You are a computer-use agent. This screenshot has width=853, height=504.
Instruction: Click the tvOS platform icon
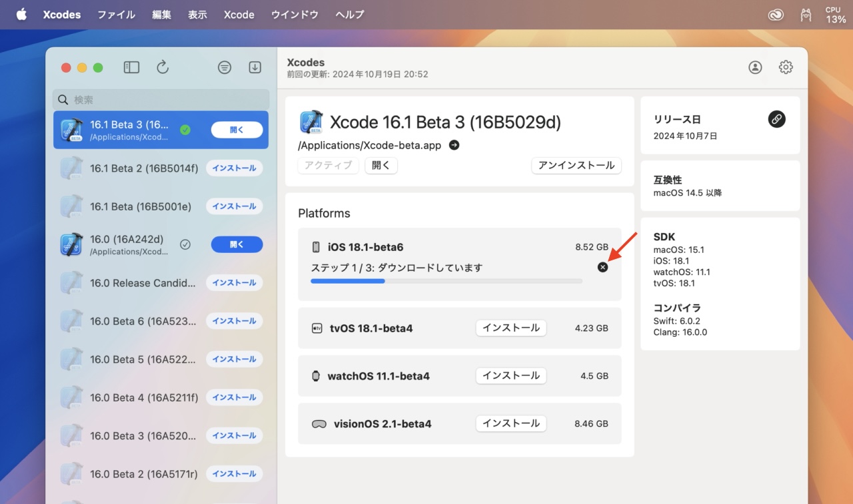click(317, 328)
